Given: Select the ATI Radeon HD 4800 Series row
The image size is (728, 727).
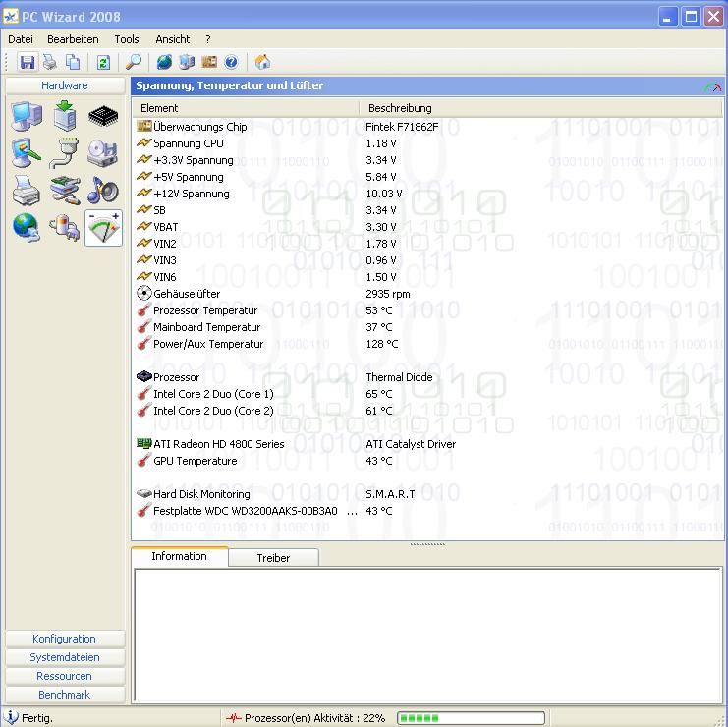Looking at the screenshot, I should pos(427,444).
